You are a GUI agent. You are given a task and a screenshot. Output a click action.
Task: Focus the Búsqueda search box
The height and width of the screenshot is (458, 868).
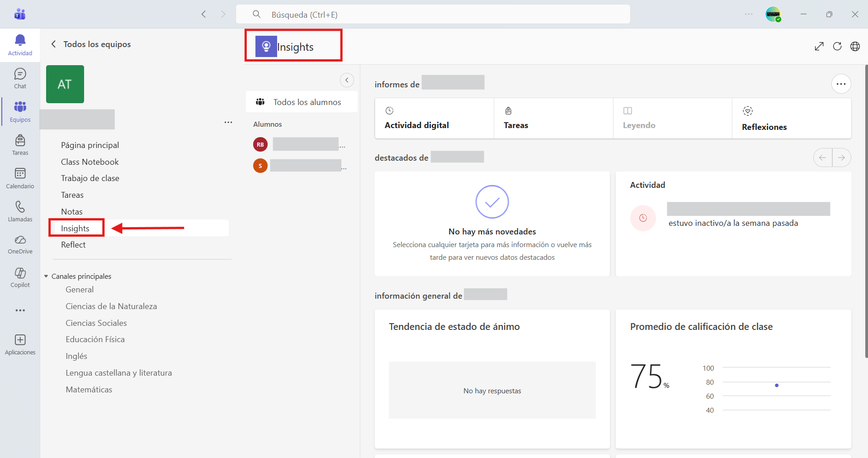[433, 14]
